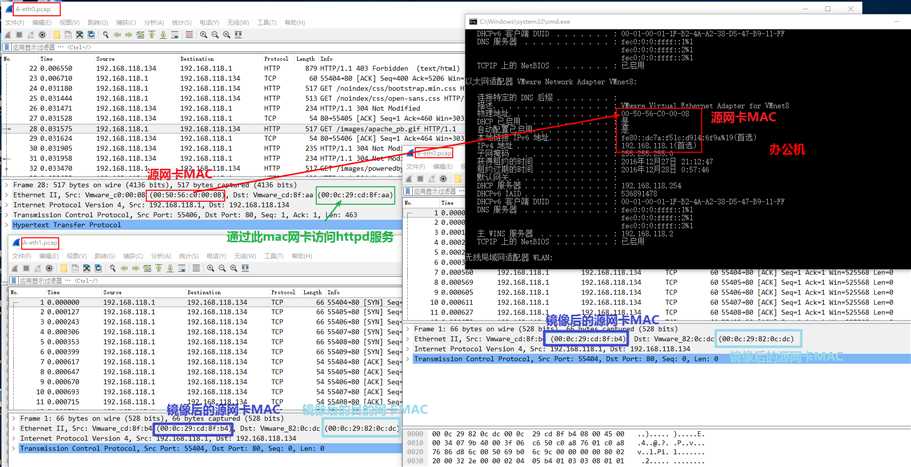Expand Hypertext Transfer Protocol row in A-eth0.pcap
The height and width of the screenshot is (467, 911).
pyautogui.click(x=6, y=224)
